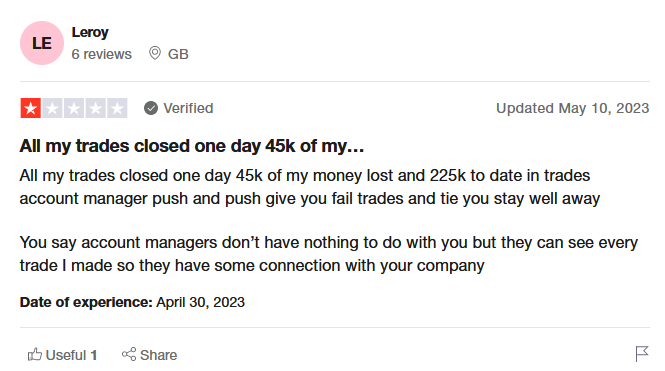Click the Share network icon
Viewport: 665px width, 371px height.
pyautogui.click(x=129, y=354)
